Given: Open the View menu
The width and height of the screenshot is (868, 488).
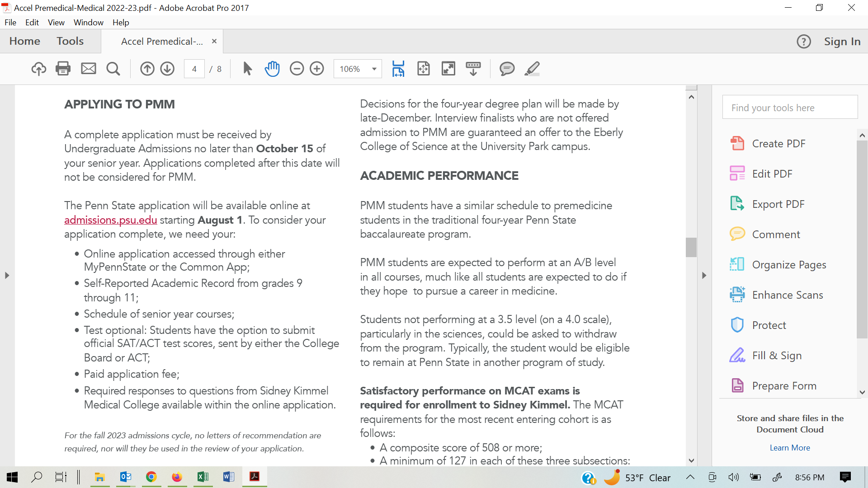Looking at the screenshot, I should click(56, 22).
